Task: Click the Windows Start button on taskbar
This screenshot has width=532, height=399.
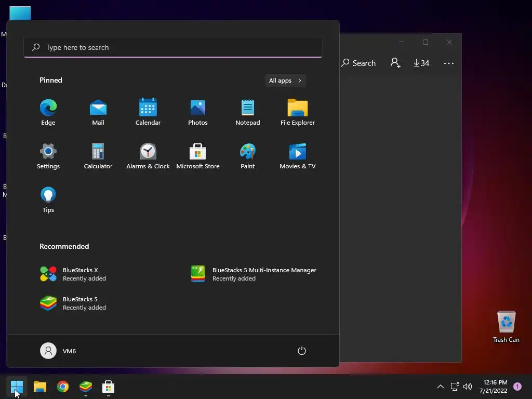Action: [17, 387]
